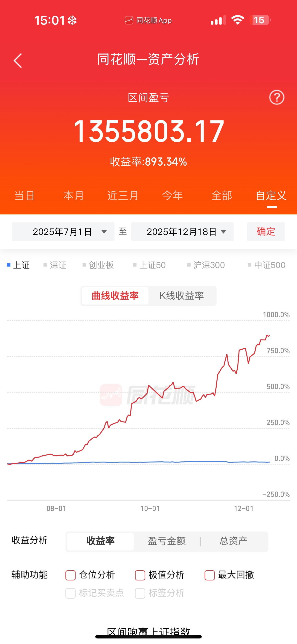The image size is (297, 644).
Task: Tap the battery indicator showing 15
Action: click(x=260, y=20)
